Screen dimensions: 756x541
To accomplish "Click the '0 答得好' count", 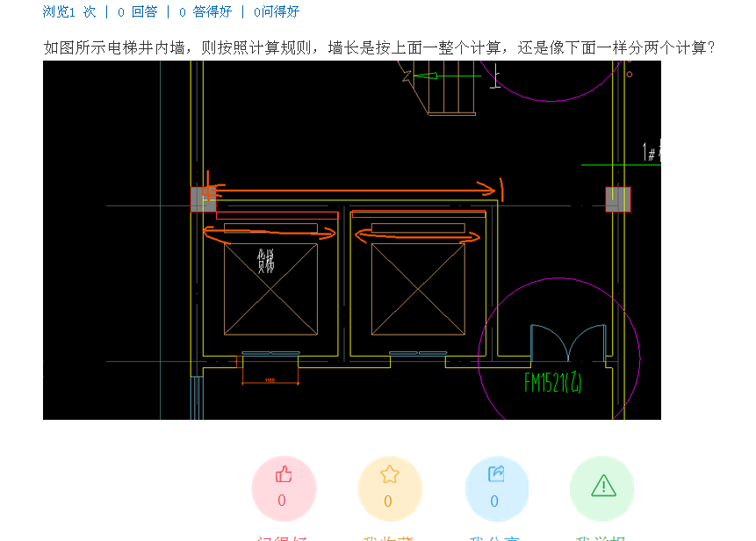I will click(205, 11).
